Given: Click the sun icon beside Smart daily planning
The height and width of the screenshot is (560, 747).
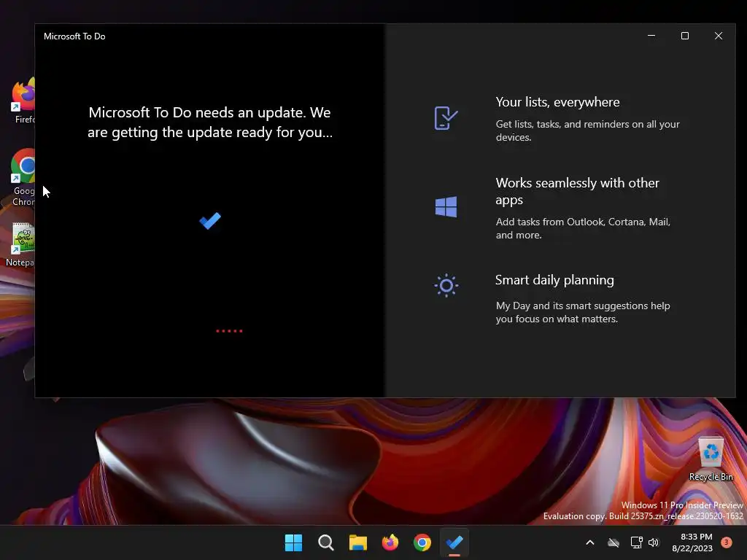Looking at the screenshot, I should [446, 285].
